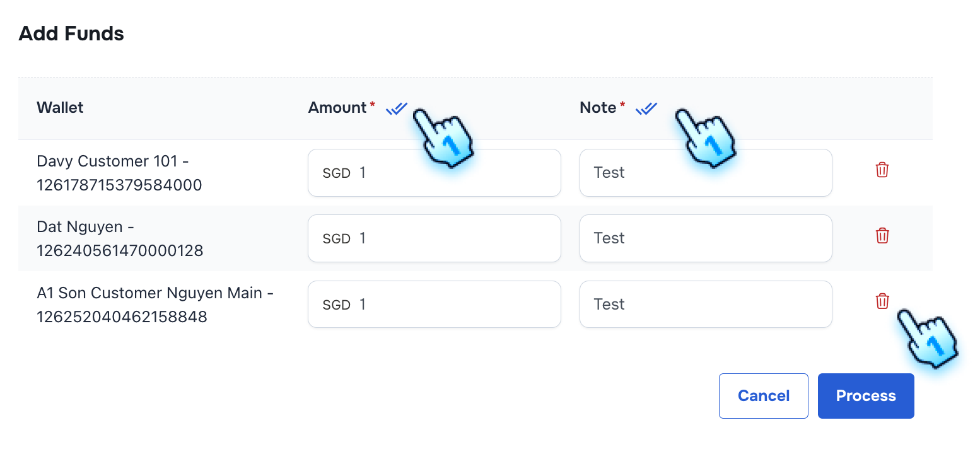Click the SGD amount field for Dat Nguyen
This screenshot has width=980, height=454.
tap(434, 238)
